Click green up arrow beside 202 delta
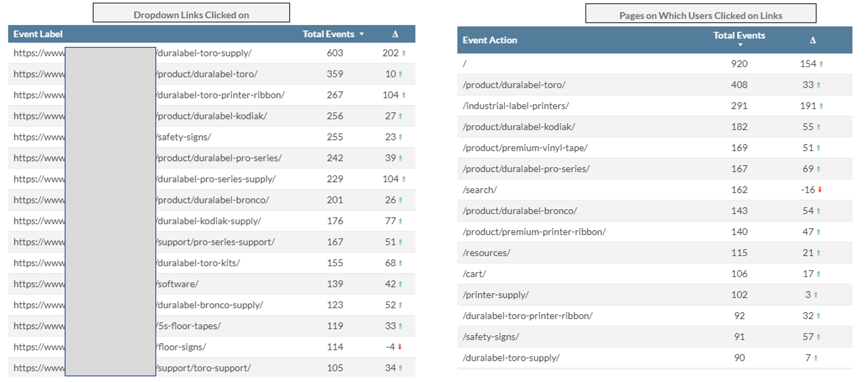The image size is (868, 382). (x=404, y=53)
